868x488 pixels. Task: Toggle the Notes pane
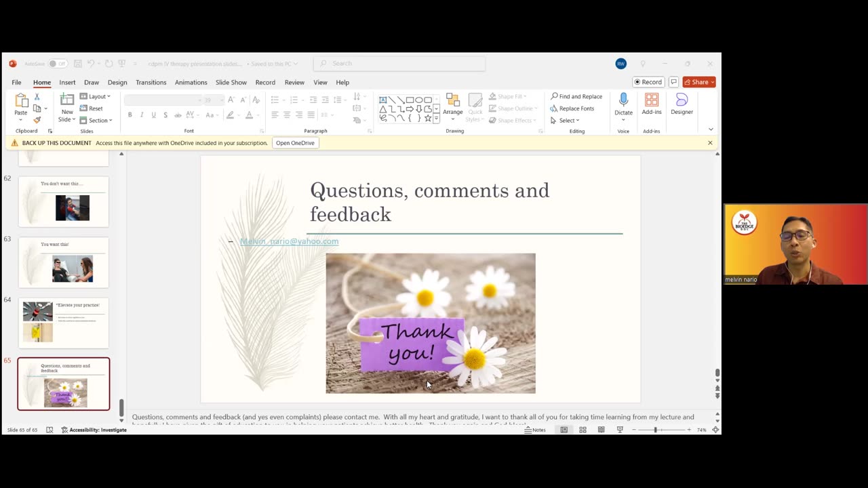point(535,430)
